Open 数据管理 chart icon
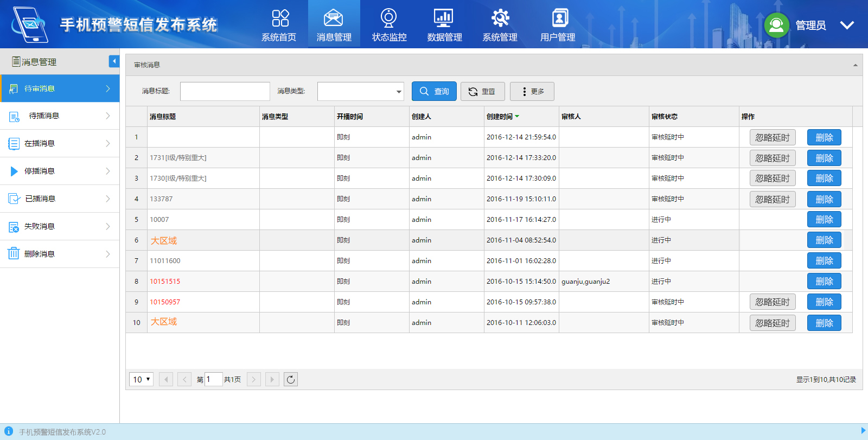 444,18
